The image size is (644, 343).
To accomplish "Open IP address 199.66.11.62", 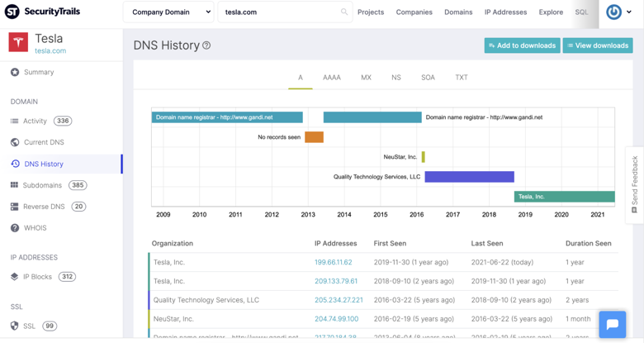I will coord(333,262).
